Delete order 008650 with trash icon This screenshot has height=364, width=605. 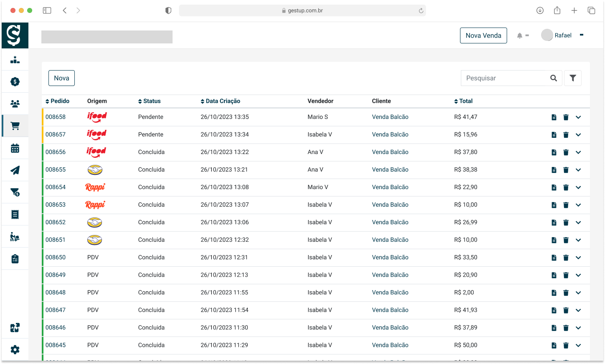click(x=566, y=258)
